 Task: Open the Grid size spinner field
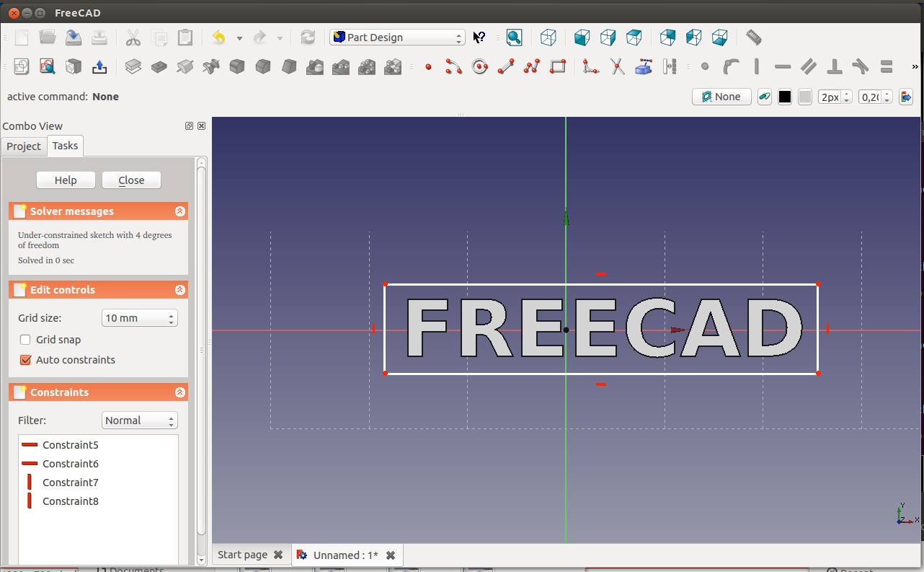139,318
